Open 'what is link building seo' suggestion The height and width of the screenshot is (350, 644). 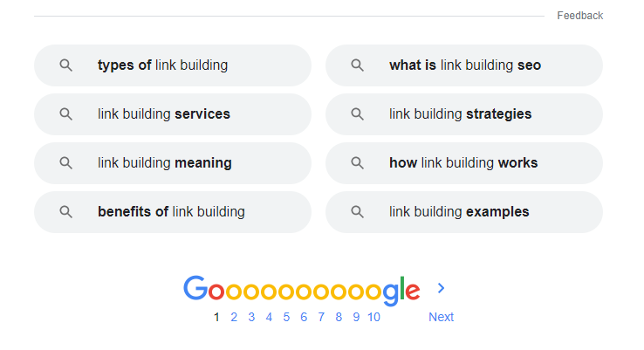[x=464, y=65]
